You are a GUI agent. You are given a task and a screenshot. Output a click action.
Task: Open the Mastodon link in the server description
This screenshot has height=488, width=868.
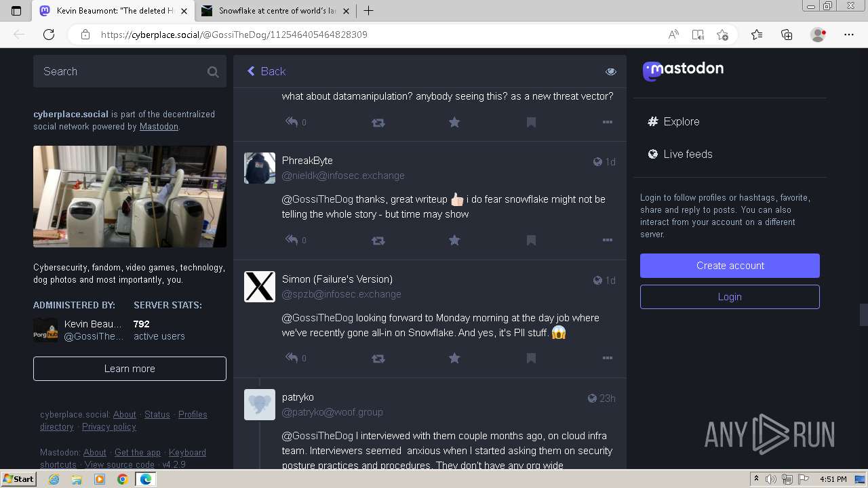(x=159, y=127)
